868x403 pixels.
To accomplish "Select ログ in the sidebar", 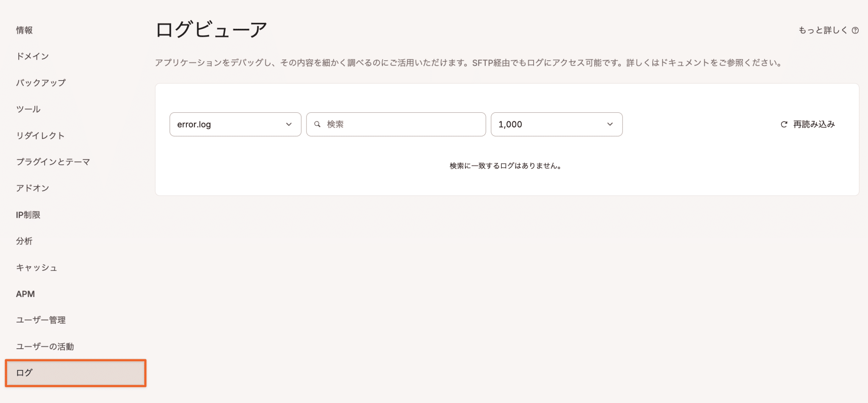I will point(75,373).
